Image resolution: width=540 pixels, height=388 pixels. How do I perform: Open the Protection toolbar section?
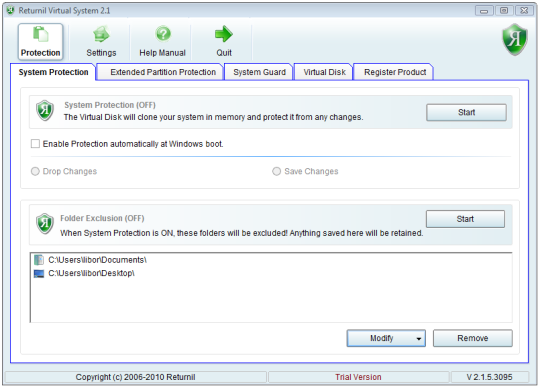(x=40, y=42)
